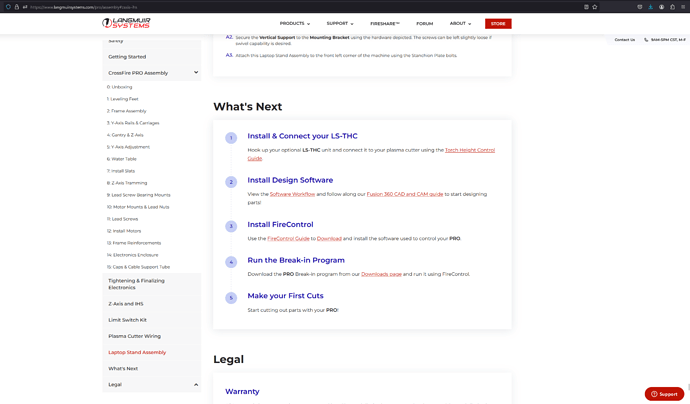Image resolution: width=690 pixels, height=404 pixels.
Task: Open the FireShare navigation item
Action: [384, 23]
